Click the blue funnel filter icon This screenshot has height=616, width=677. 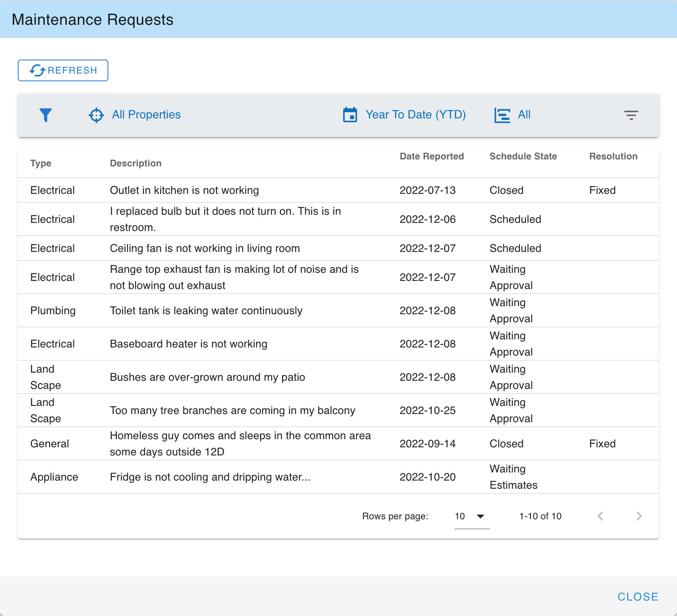tap(46, 115)
